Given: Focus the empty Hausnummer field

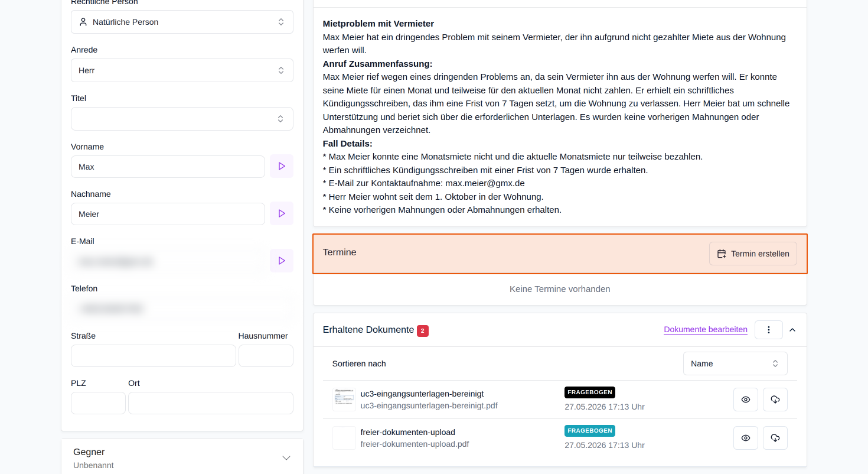Looking at the screenshot, I should point(266,356).
